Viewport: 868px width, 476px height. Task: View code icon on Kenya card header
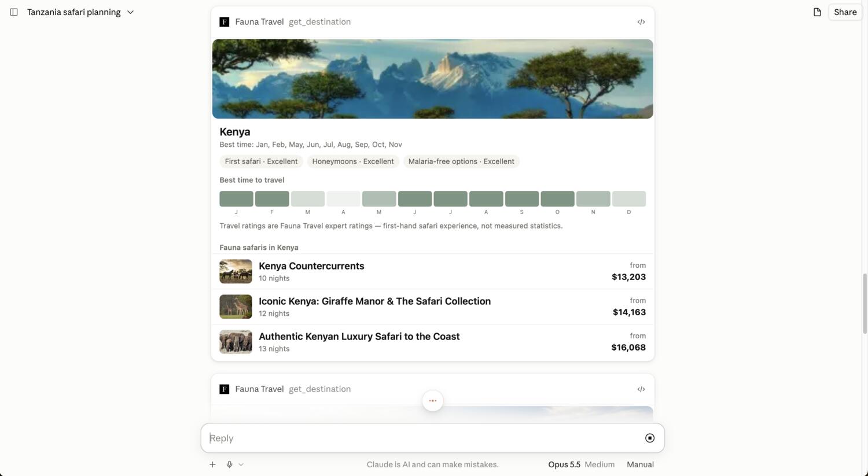coord(641,22)
